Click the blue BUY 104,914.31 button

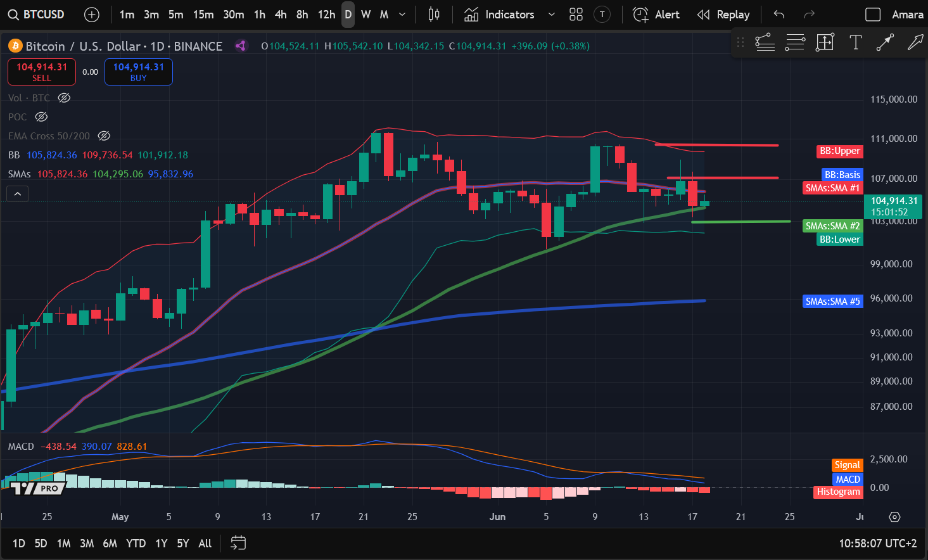[x=139, y=72]
